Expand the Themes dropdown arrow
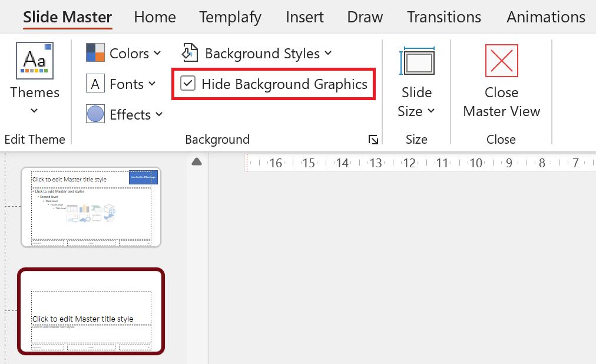 click(x=34, y=111)
